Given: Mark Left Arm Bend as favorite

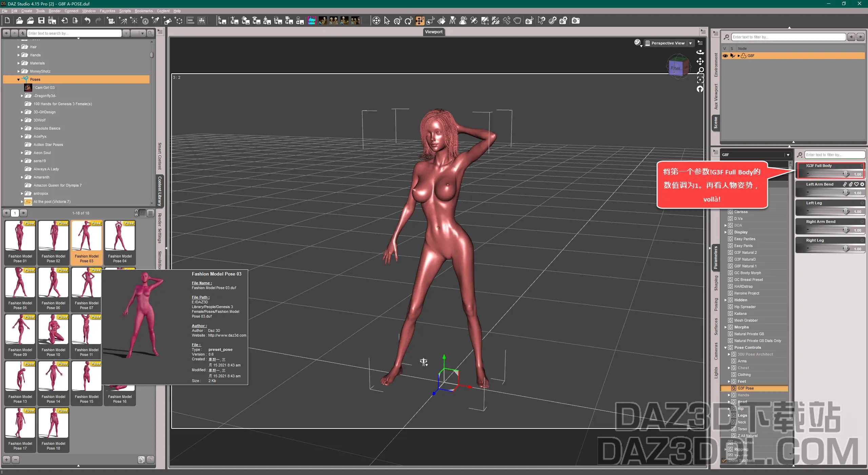Looking at the screenshot, I should tap(856, 184).
